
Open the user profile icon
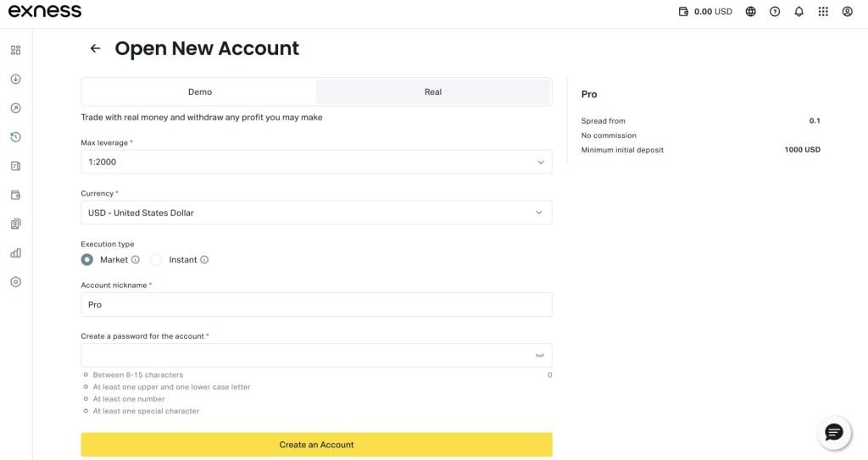tap(848, 12)
